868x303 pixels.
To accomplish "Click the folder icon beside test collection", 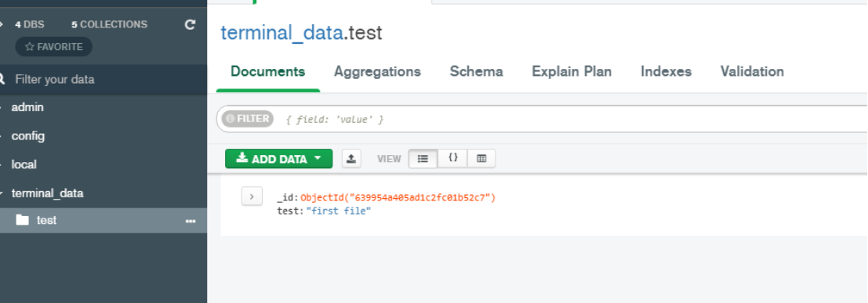I will click(x=22, y=220).
